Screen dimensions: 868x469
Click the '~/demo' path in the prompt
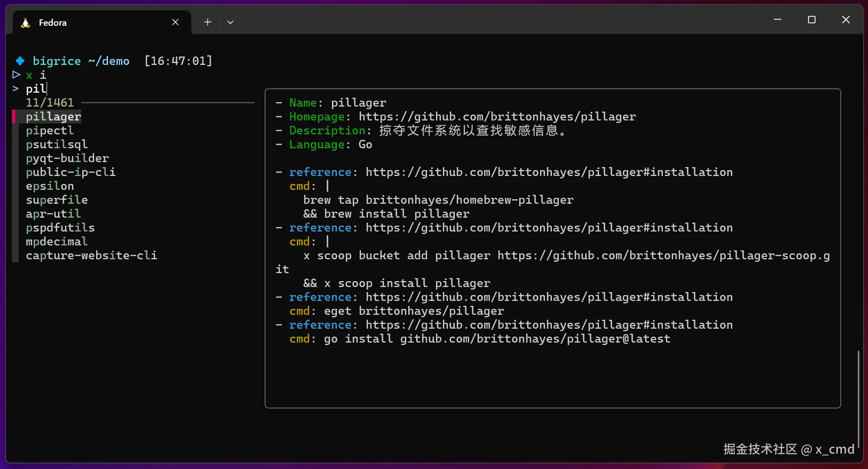tap(109, 61)
